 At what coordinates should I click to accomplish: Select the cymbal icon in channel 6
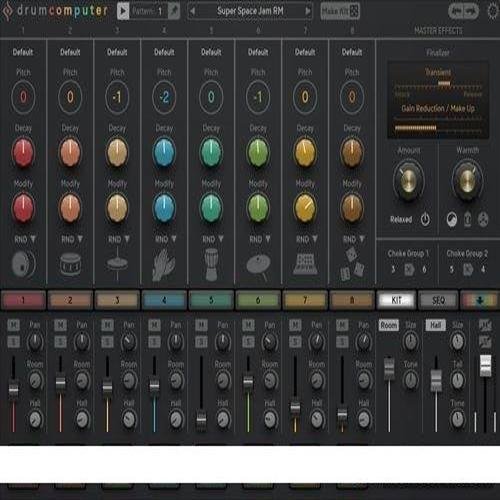[258, 266]
